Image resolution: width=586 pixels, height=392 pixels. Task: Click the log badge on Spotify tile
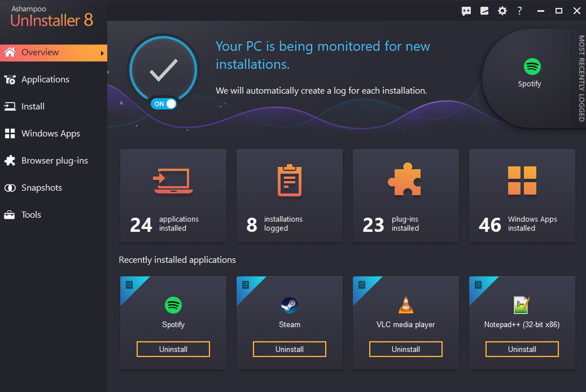point(129,285)
